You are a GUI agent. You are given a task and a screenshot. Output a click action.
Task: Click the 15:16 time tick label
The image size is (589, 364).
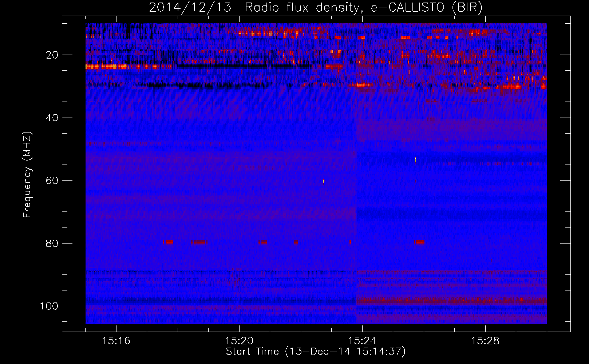116,341
